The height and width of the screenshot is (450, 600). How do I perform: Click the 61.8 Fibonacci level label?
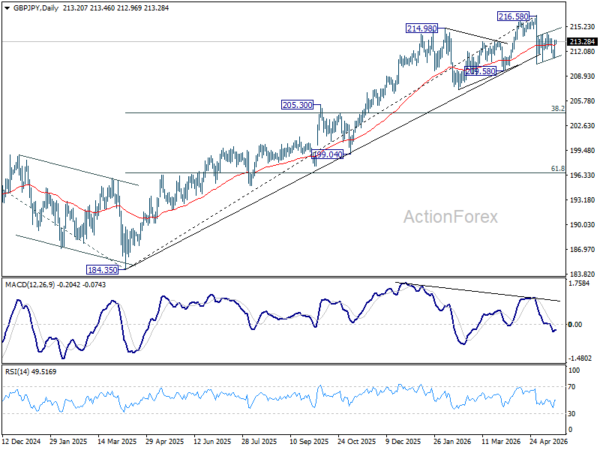coord(558,168)
